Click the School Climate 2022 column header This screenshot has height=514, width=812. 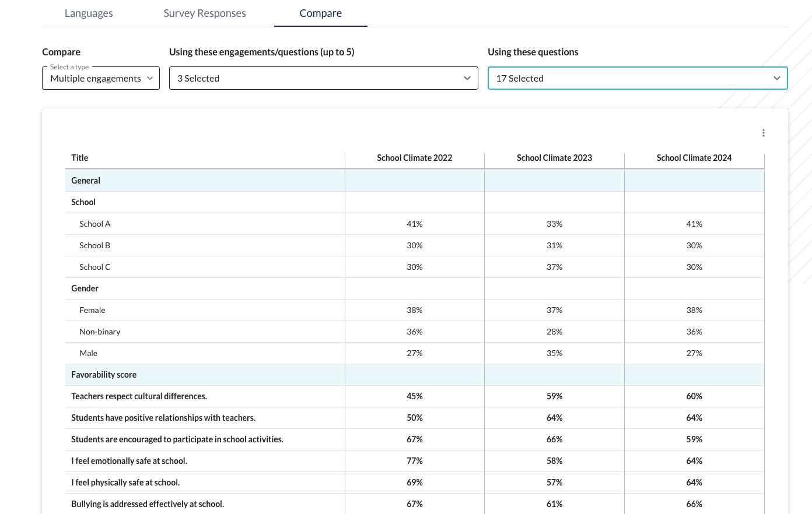pyautogui.click(x=415, y=158)
